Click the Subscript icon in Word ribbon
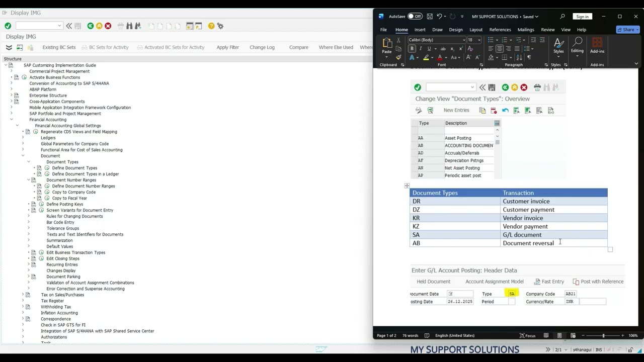644x362 pixels. click(x=452, y=49)
